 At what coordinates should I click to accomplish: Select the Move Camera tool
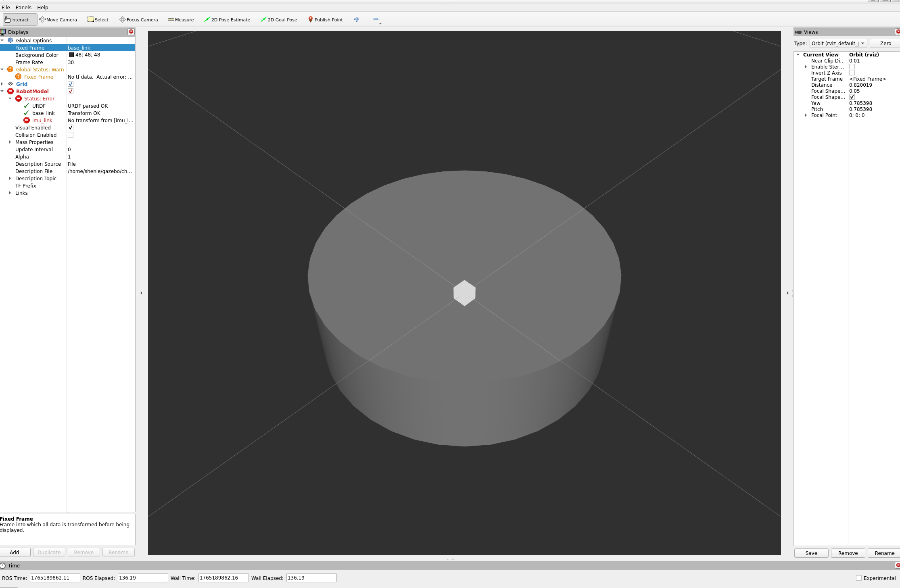[58, 19]
